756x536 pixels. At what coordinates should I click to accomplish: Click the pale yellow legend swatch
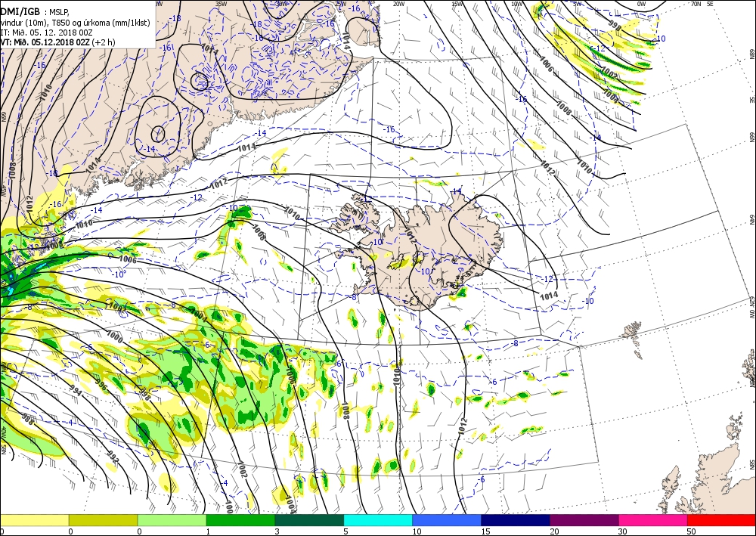click(34, 520)
